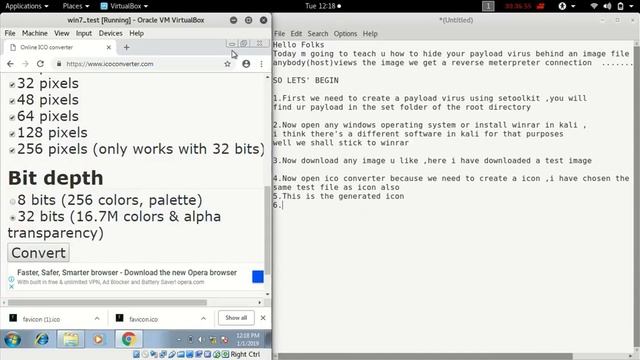
Task: Click the Kali volume speaker icon
Action: pyautogui.click(x=607, y=6)
